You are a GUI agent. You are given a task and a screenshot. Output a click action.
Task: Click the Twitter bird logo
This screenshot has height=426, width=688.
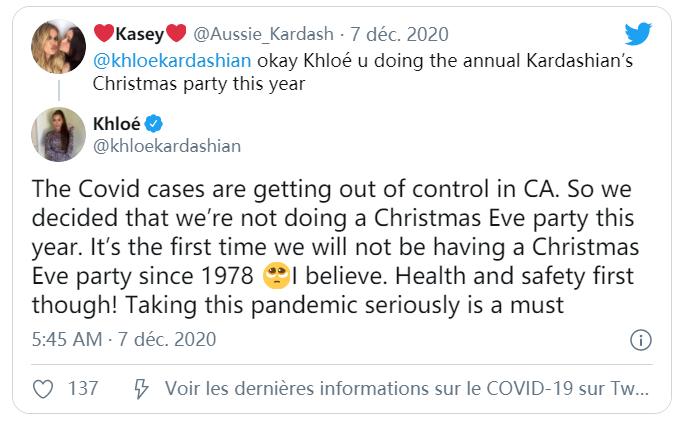(x=638, y=34)
